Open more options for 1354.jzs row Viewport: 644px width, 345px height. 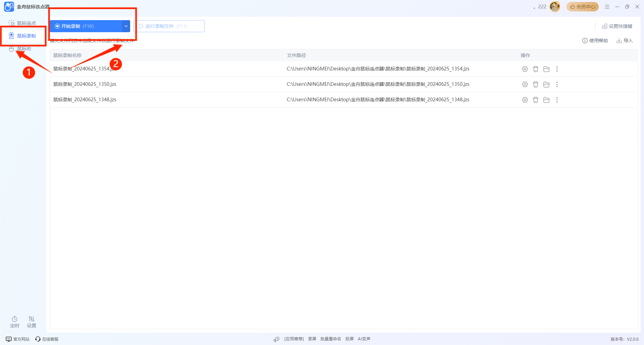(x=557, y=69)
